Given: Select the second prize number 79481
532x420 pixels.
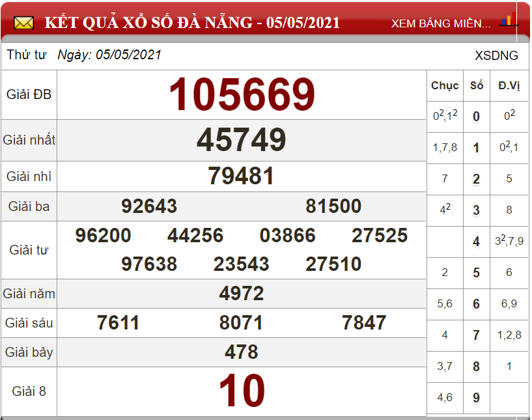Looking at the screenshot, I should pyautogui.click(x=242, y=176).
